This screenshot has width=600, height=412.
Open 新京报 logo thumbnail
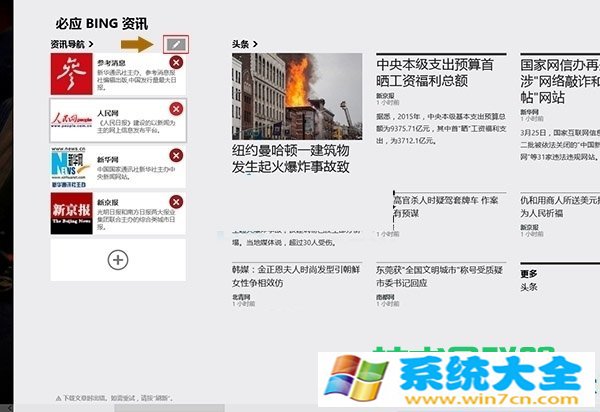point(72,213)
